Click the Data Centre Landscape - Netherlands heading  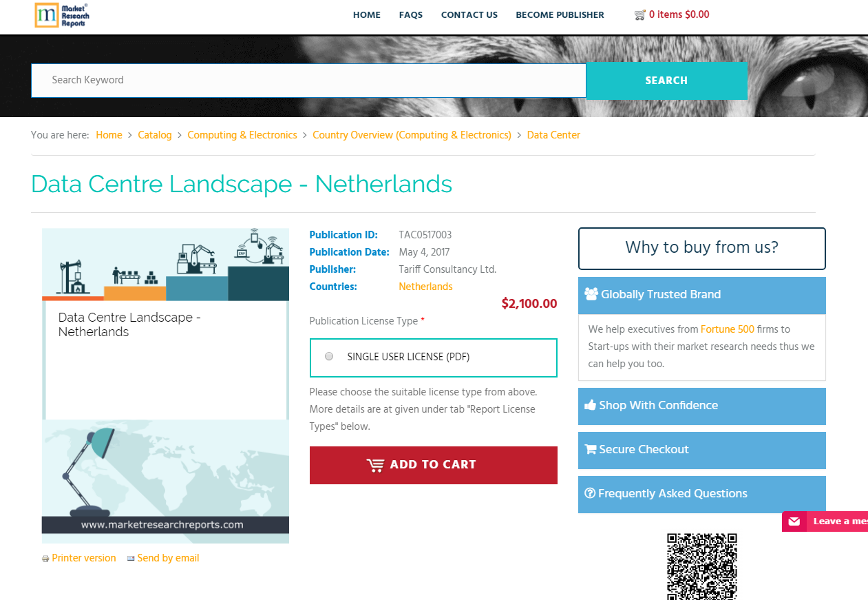pos(242,184)
